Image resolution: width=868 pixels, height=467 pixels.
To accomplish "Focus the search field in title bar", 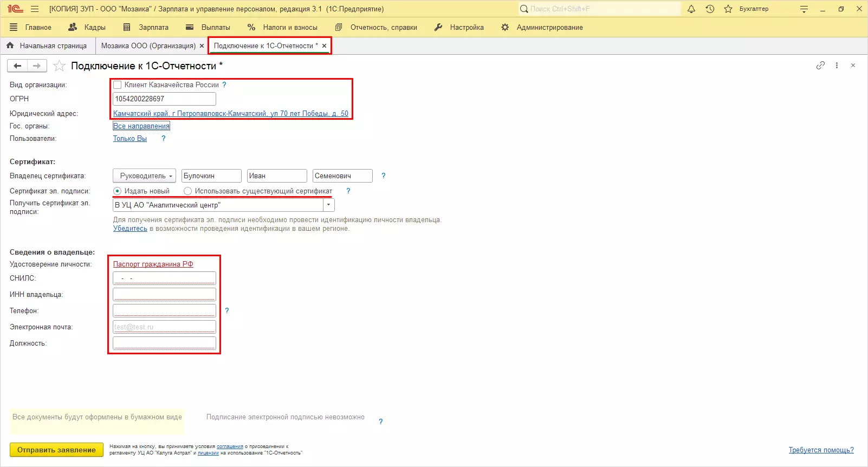I will tap(599, 9).
